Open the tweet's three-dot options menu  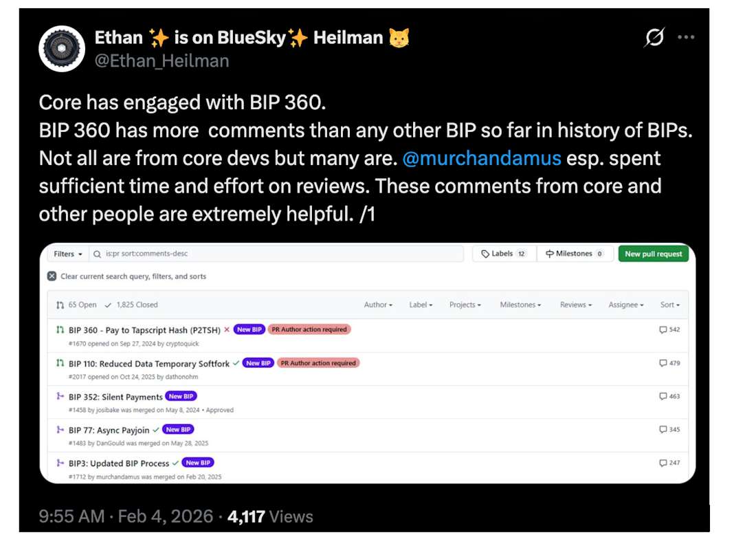(x=686, y=39)
